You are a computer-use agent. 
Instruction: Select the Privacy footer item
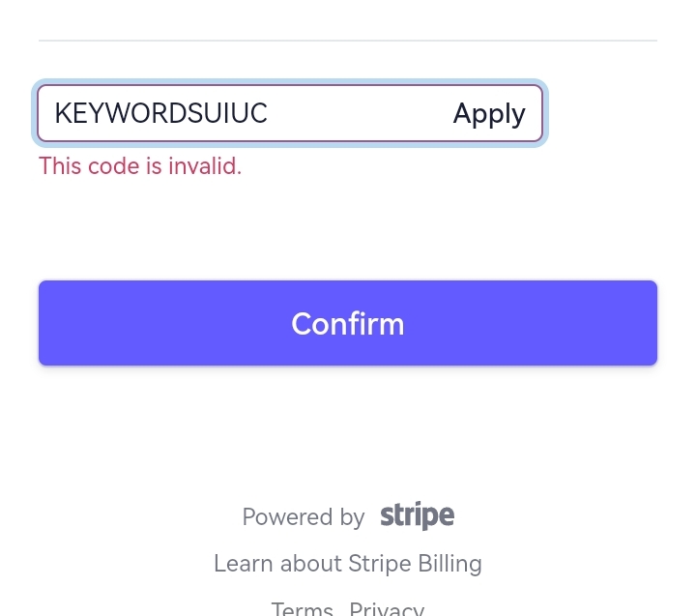[x=387, y=609]
